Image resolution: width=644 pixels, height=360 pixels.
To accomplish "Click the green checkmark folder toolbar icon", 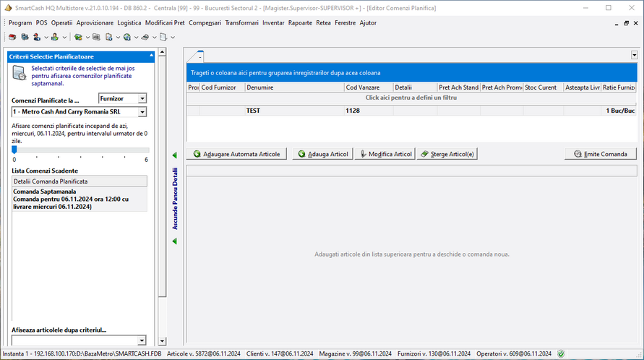I will (x=78, y=37).
